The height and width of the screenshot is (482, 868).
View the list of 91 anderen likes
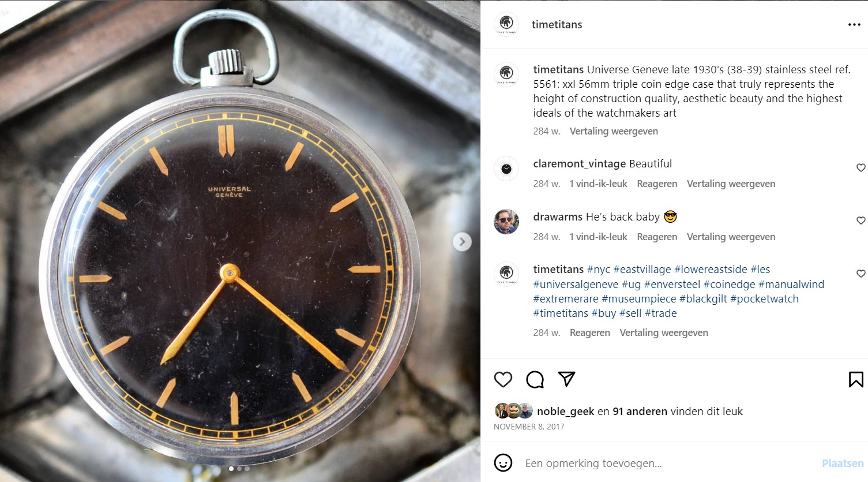coord(640,411)
